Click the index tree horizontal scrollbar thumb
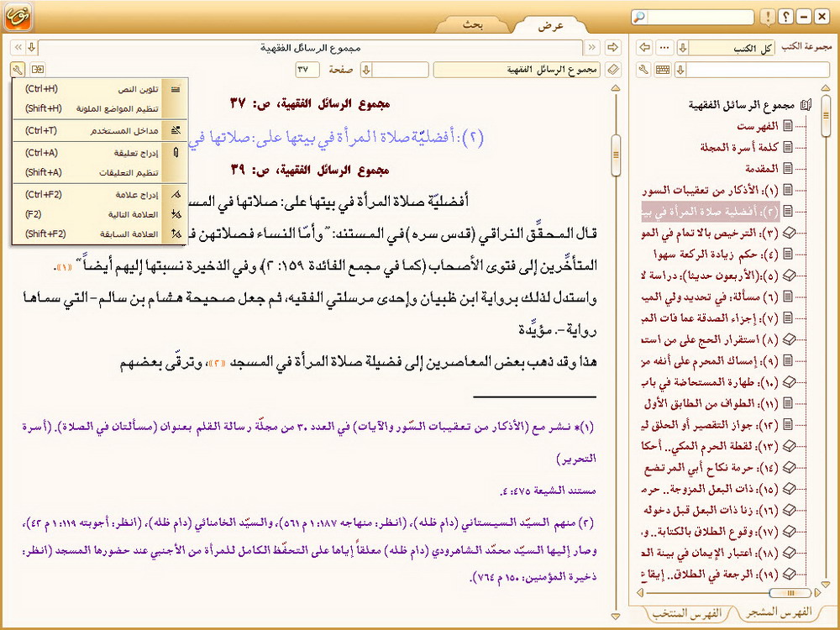 coord(790,593)
